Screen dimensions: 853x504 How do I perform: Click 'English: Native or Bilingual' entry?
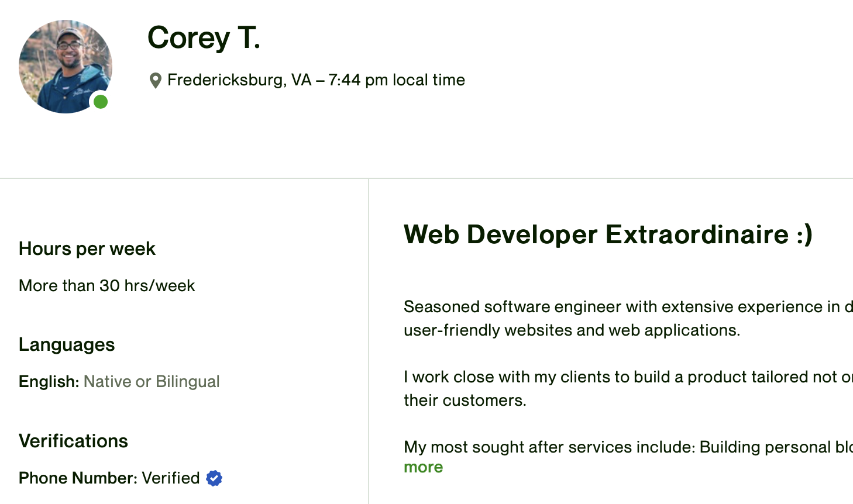point(119,381)
